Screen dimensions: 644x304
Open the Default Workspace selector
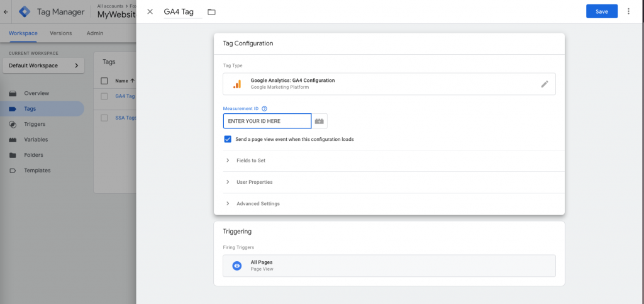tap(43, 65)
